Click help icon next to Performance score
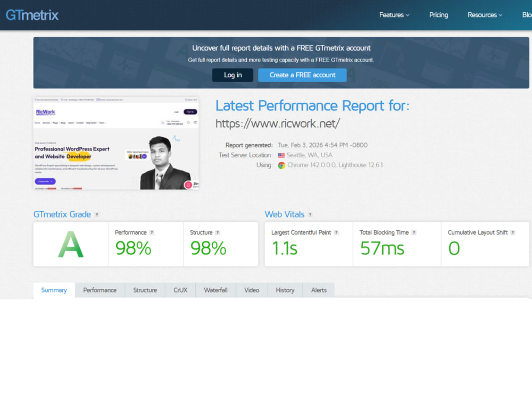Screen dimensions: 532x399 pyautogui.click(x=152, y=232)
